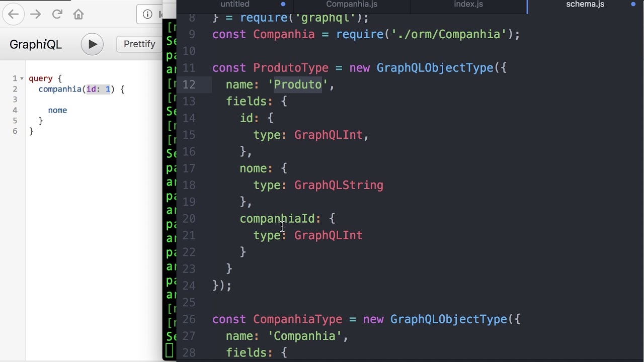The image size is (644, 362).
Task: Run the GraphiQL query with play button
Action: point(92,44)
